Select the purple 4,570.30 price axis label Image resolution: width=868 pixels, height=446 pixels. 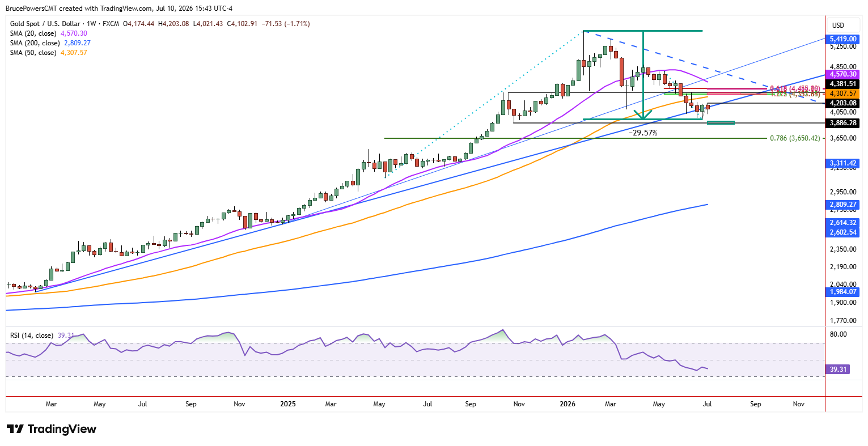pyautogui.click(x=842, y=74)
